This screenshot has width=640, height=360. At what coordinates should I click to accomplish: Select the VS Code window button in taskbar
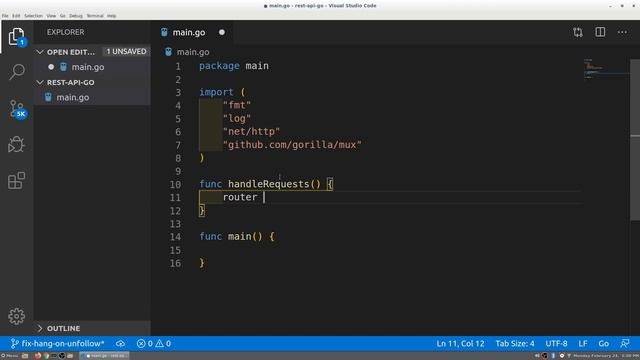[104, 356]
